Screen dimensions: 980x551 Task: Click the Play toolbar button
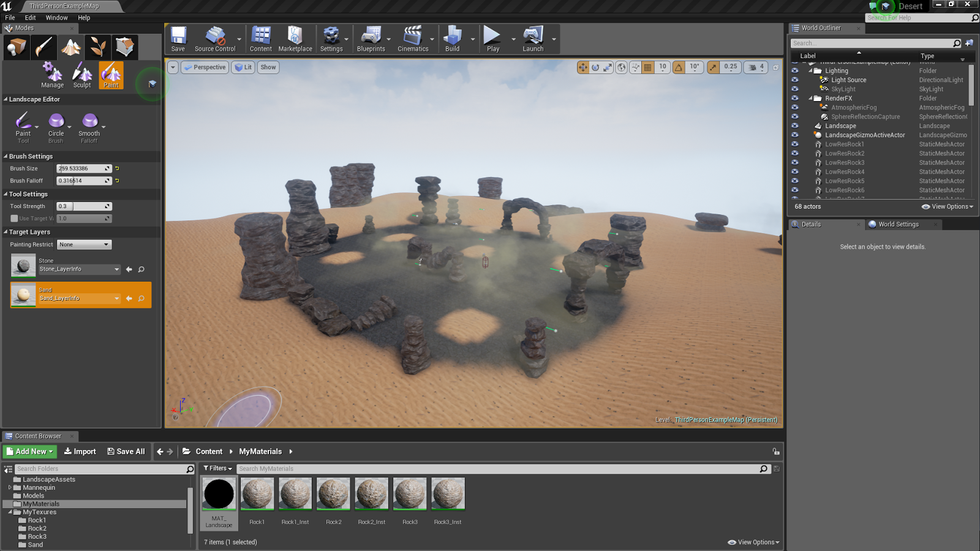coord(493,39)
